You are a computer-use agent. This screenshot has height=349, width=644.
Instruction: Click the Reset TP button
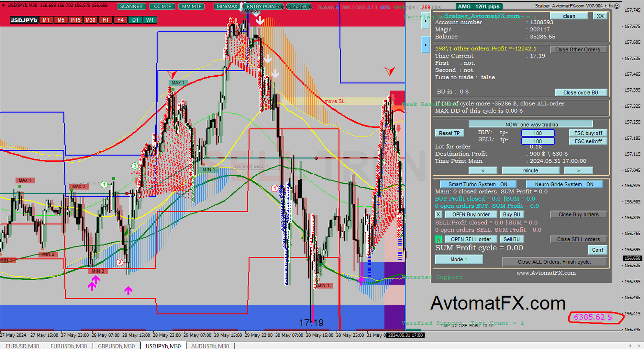[x=450, y=133]
